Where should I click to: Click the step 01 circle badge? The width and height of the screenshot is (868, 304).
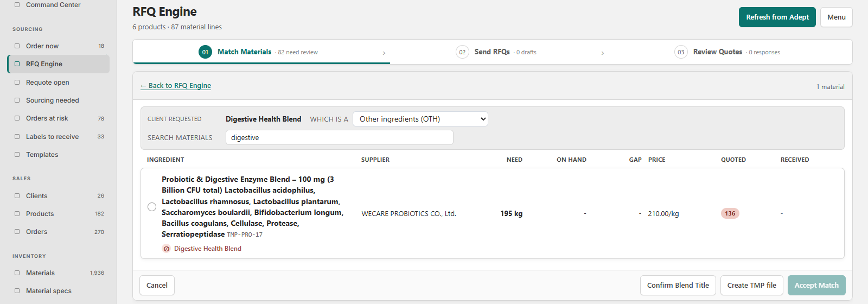[205, 52]
